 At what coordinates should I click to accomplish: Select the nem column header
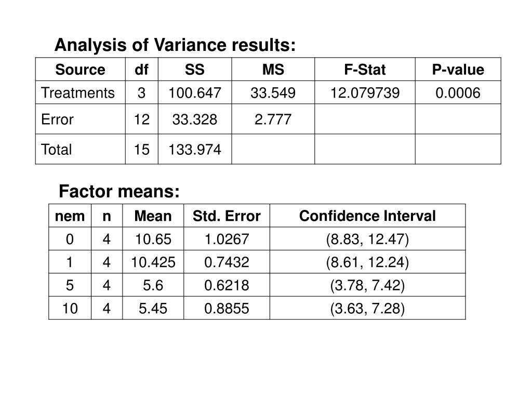[70, 216]
